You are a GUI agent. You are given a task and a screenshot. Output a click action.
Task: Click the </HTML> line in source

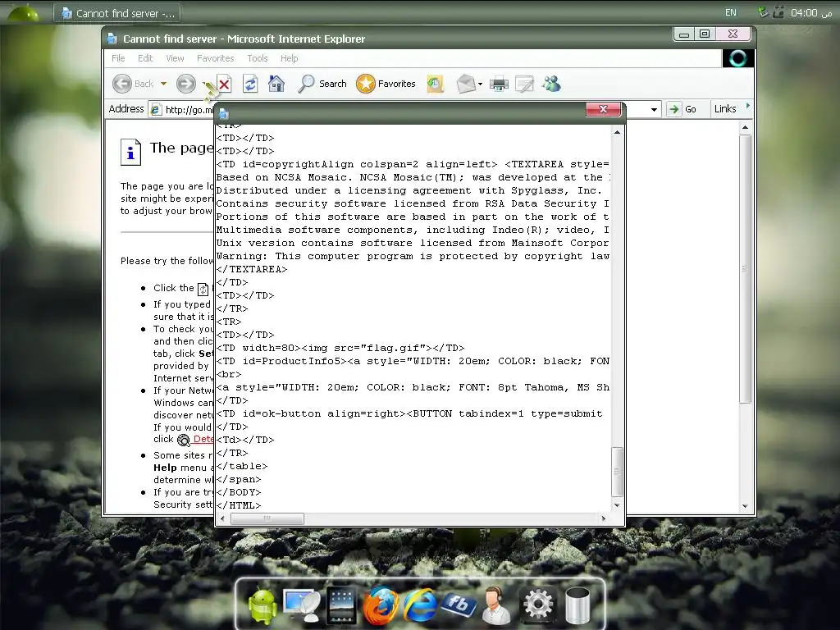click(239, 505)
